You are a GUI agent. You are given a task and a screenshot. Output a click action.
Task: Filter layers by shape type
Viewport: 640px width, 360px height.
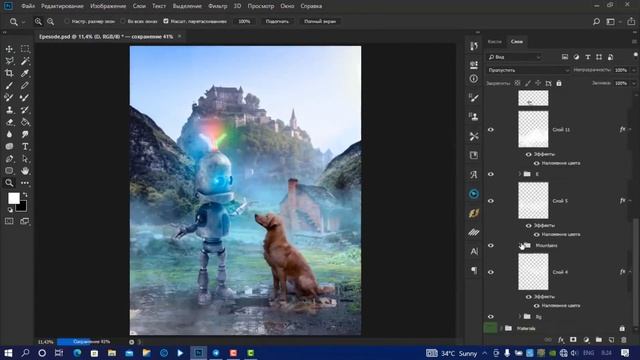[x=599, y=57]
